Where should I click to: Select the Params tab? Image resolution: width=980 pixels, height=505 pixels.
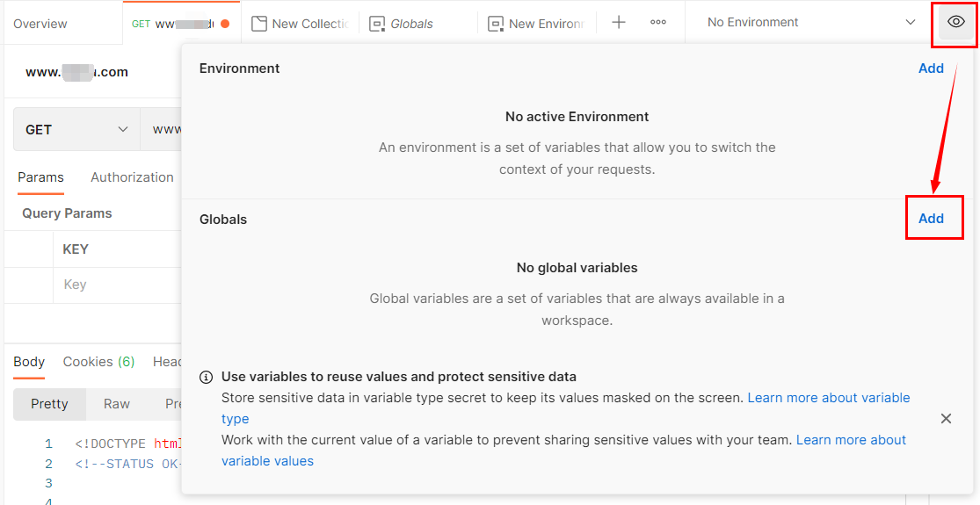40,177
